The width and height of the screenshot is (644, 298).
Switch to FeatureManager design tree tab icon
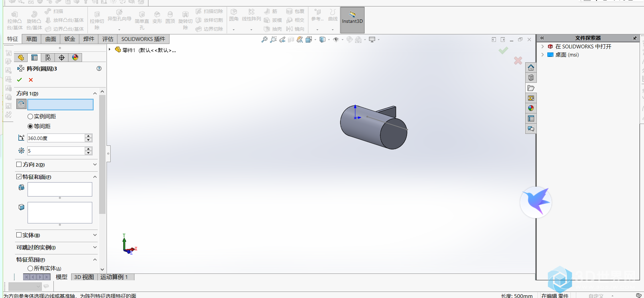pos(21,58)
